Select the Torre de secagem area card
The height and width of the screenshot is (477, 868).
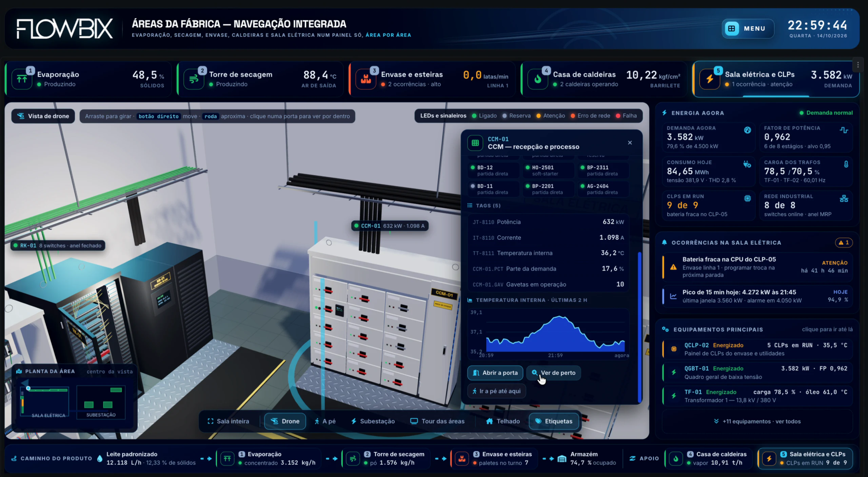click(x=260, y=79)
